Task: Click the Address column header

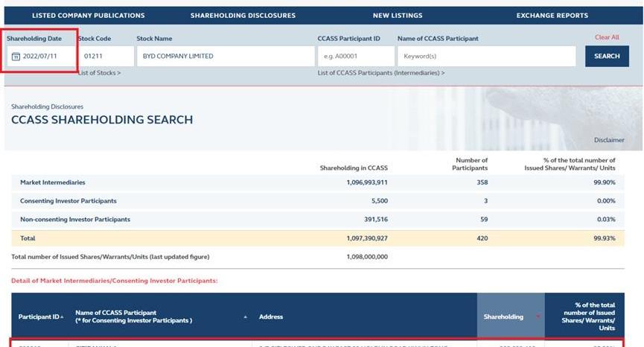Action: coord(271,317)
